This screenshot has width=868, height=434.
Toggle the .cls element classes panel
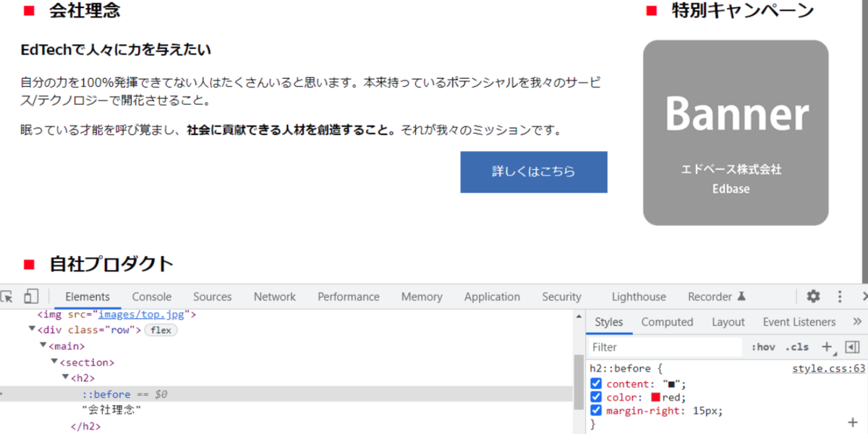(x=797, y=347)
